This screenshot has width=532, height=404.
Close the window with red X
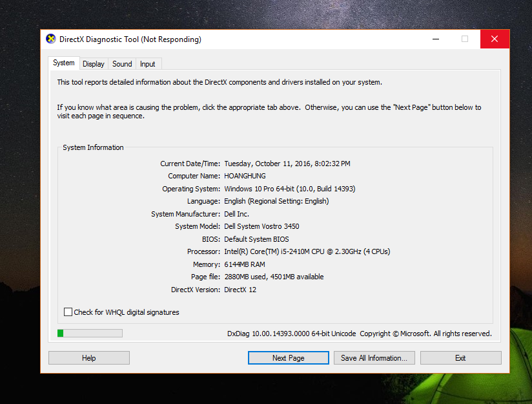coord(495,39)
